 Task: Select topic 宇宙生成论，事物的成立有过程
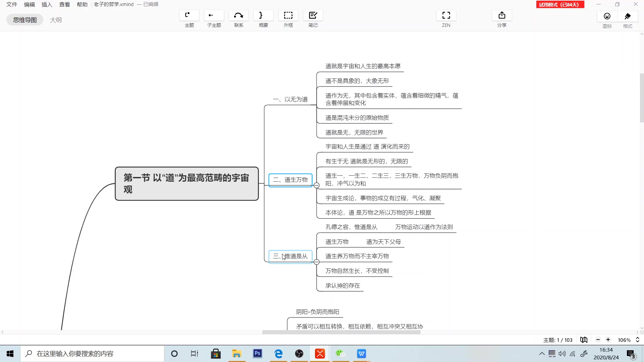click(x=383, y=198)
